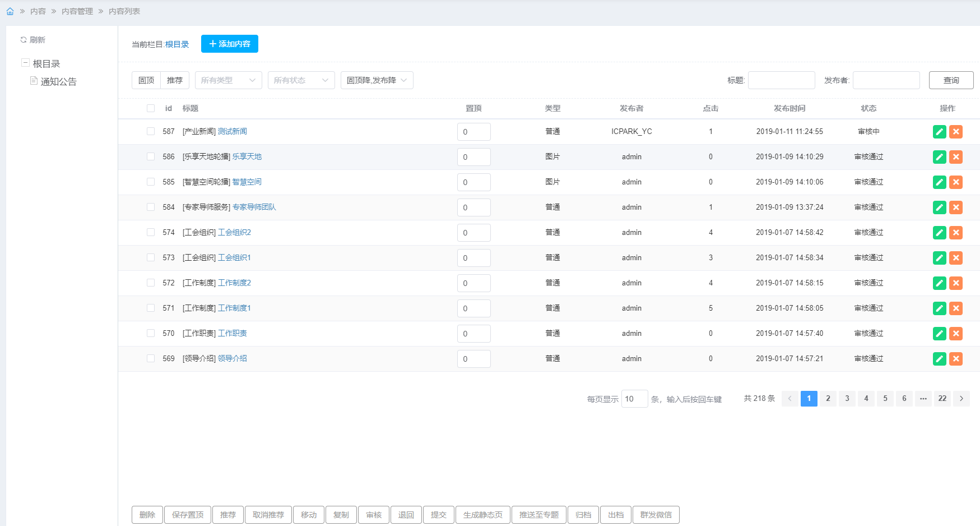Open the 专家导师团队 article link
This screenshot has width=980, height=526.
pos(254,207)
